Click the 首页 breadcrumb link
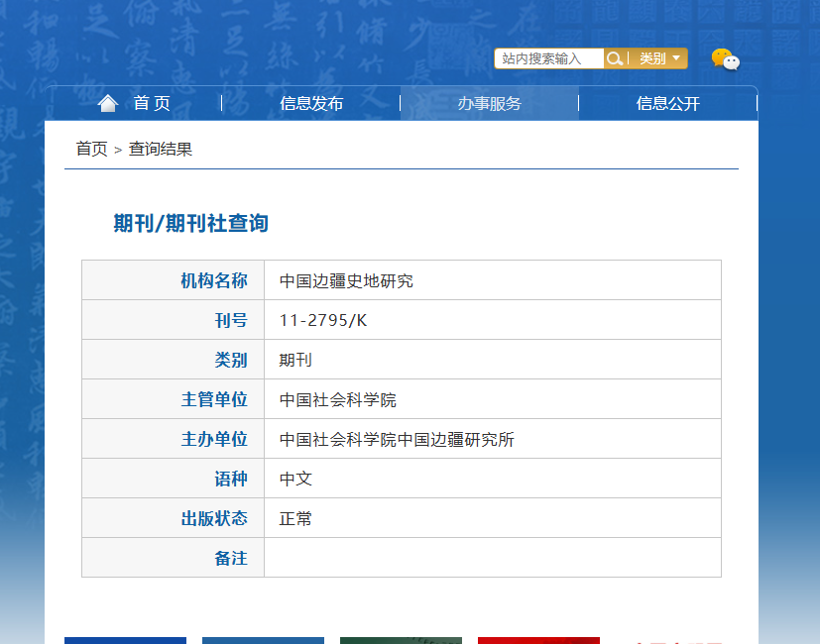 click(x=91, y=149)
